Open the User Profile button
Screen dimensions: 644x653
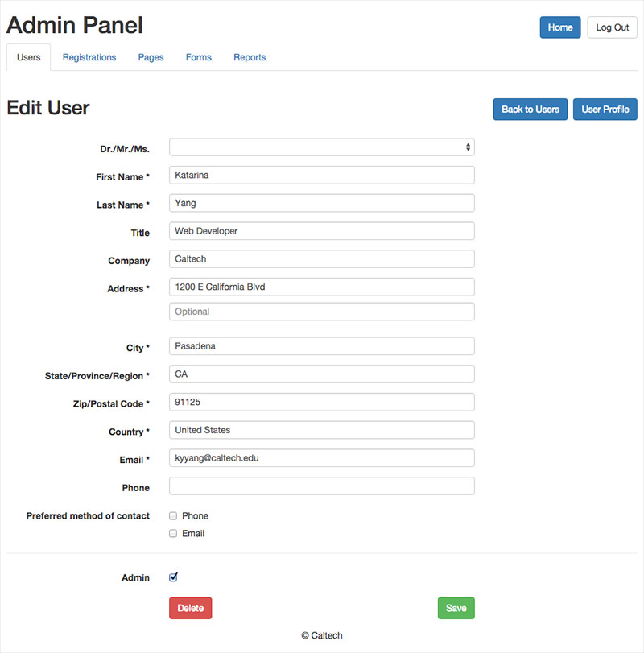coord(605,110)
